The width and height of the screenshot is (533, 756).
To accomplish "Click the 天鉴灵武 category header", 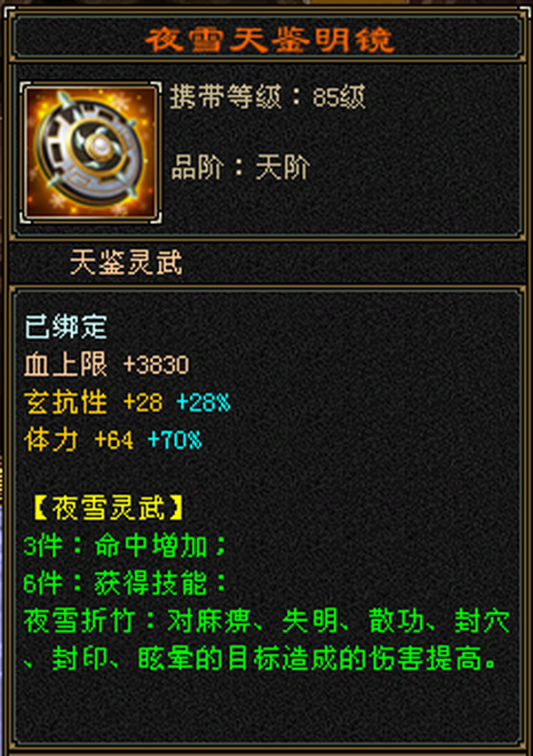I will [126, 263].
